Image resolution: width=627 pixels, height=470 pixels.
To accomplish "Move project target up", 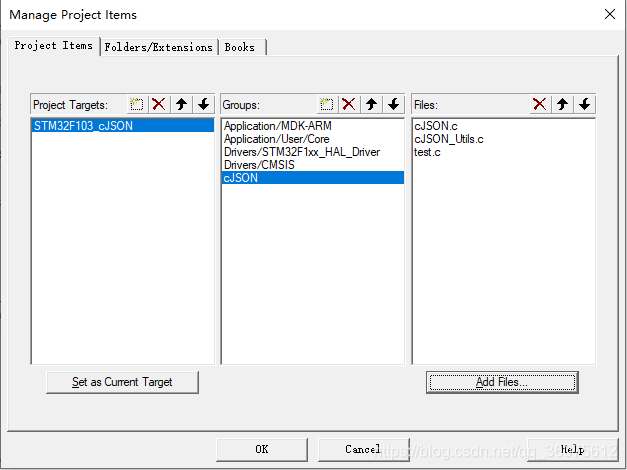I will click(182, 104).
